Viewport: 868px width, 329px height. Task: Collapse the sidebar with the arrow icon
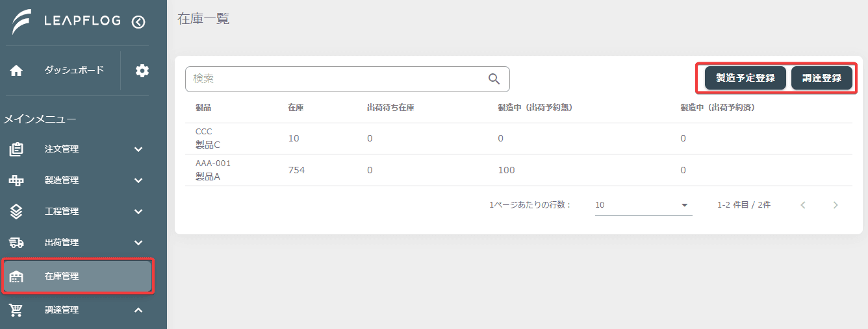pos(138,22)
